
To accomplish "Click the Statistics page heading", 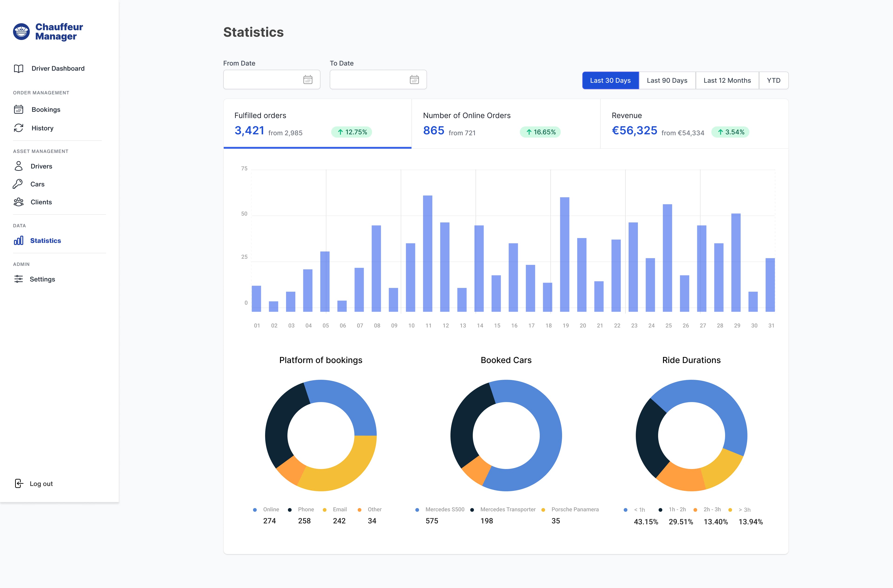I will tap(254, 32).
